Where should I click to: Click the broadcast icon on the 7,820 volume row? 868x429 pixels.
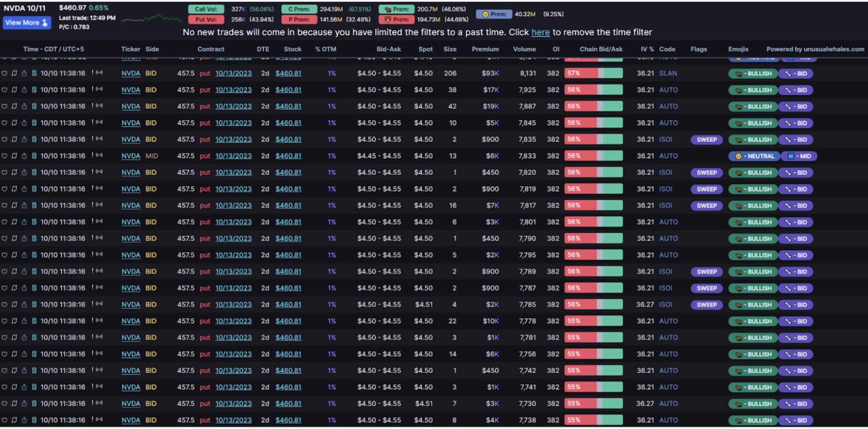(x=99, y=172)
